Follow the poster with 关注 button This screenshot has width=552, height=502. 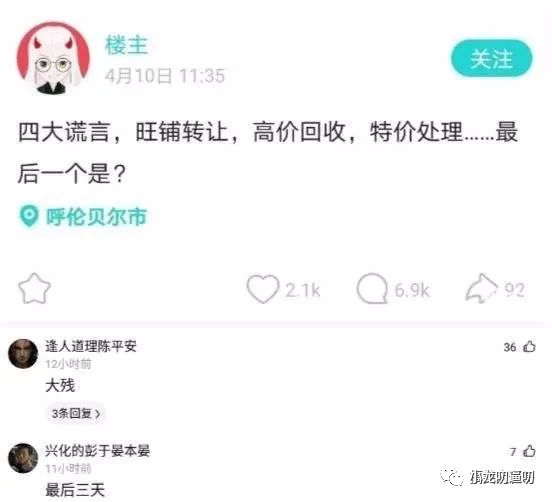coord(491,58)
